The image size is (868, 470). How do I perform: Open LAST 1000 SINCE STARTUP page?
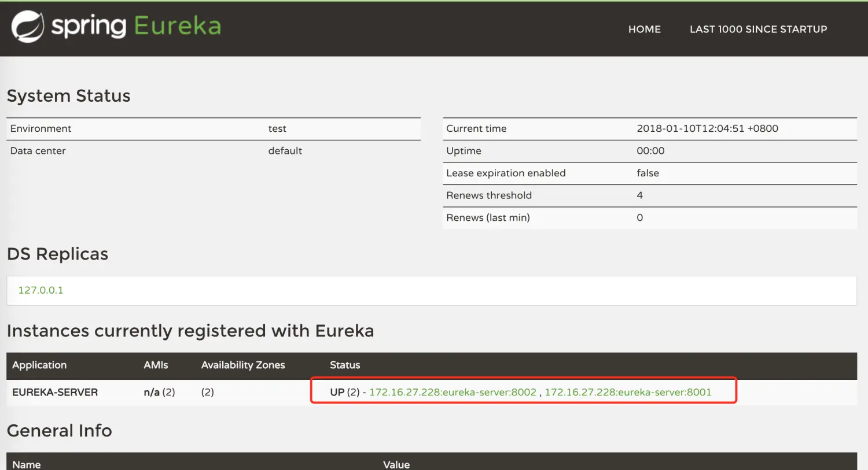[x=758, y=29]
